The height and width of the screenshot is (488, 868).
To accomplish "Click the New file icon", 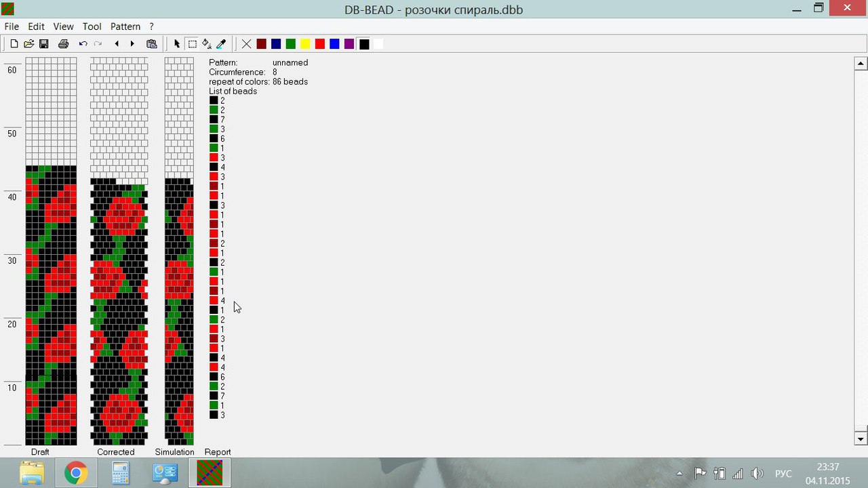I will coord(14,44).
